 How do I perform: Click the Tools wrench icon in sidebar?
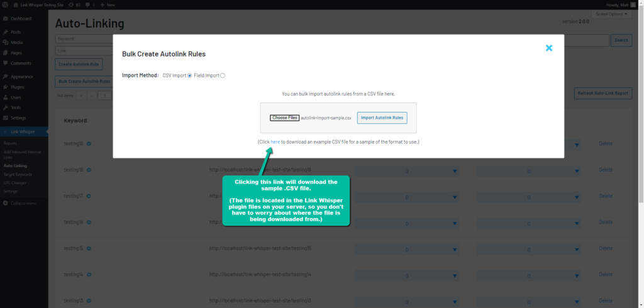tap(5, 107)
